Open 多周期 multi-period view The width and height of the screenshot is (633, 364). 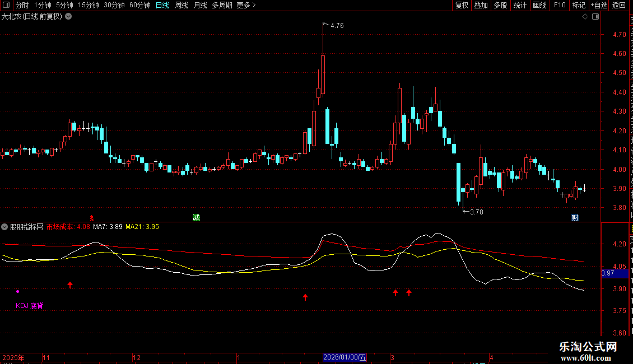click(222, 5)
